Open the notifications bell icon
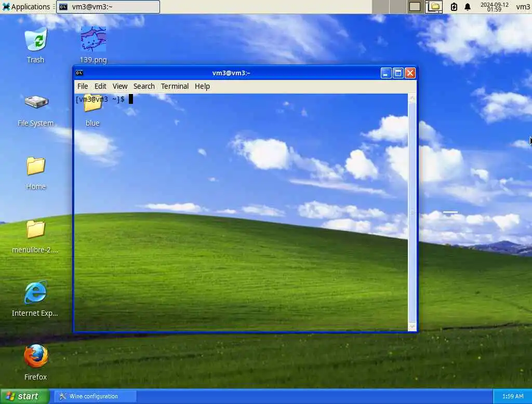This screenshot has width=532, height=404. point(468,6)
